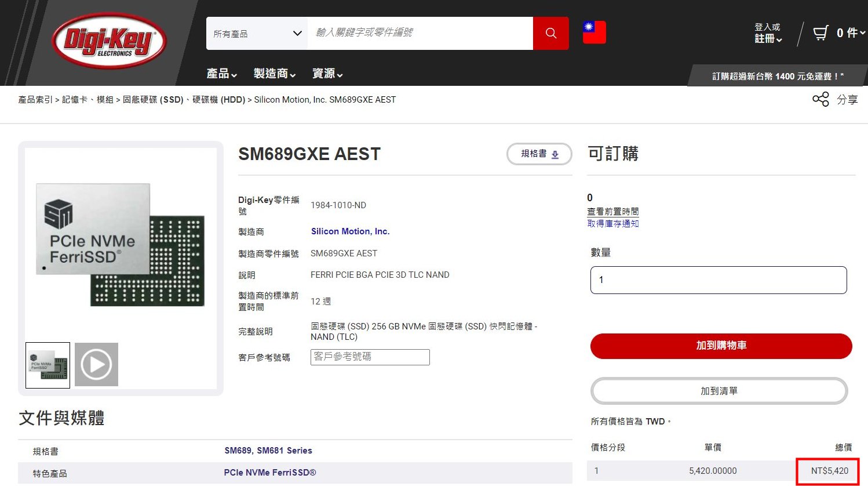Download the datasheet via 規格書 button
Image resolution: width=868 pixels, height=486 pixels.
click(x=539, y=154)
